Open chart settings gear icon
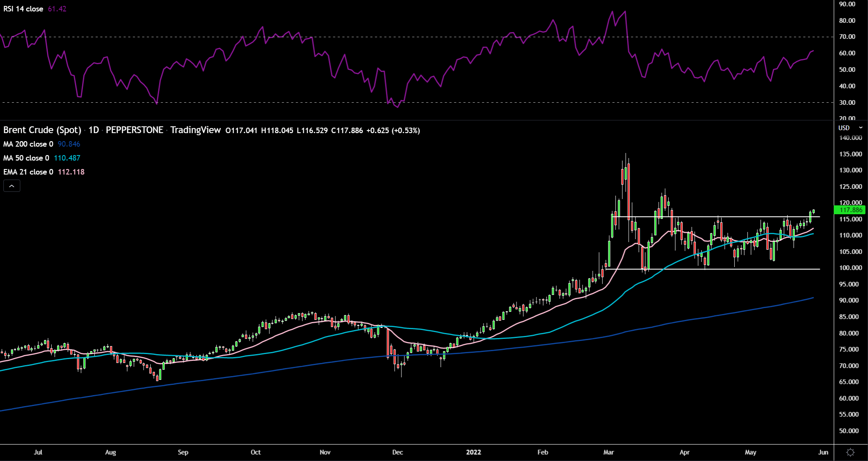Viewport: 868px width, 461px height. (x=851, y=453)
